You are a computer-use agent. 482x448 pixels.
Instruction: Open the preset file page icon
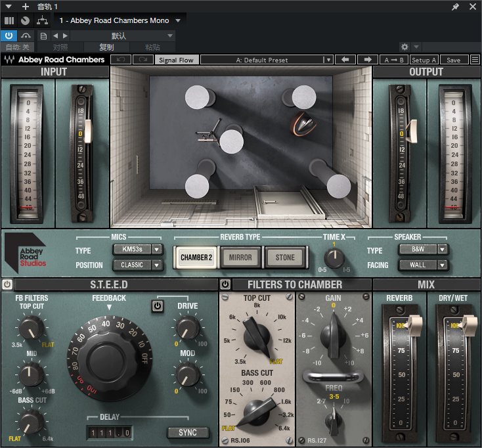43,36
